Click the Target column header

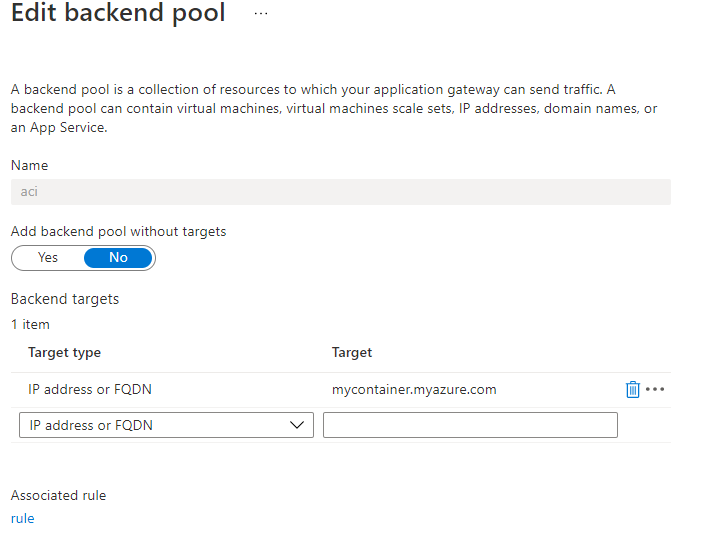352,352
